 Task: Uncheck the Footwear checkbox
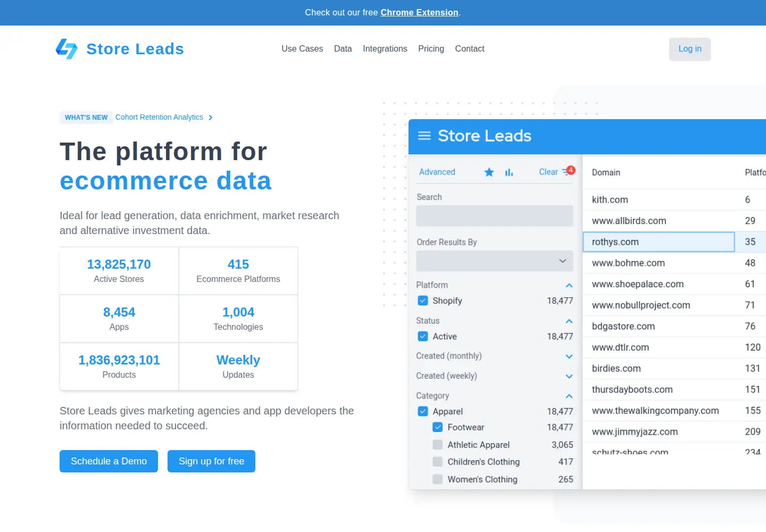(438, 427)
